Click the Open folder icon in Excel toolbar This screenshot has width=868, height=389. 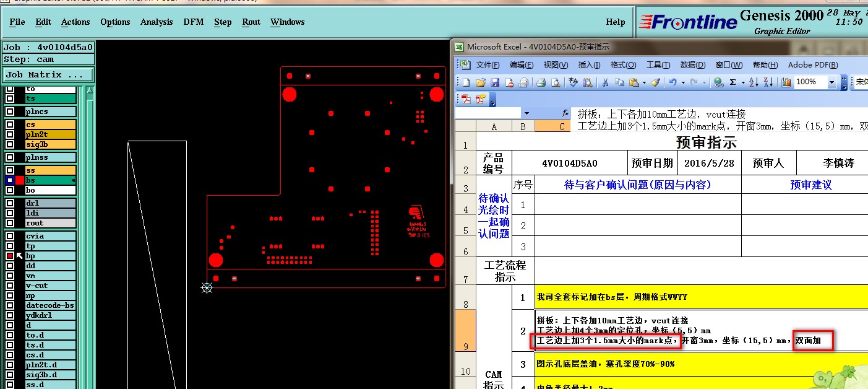[481, 82]
